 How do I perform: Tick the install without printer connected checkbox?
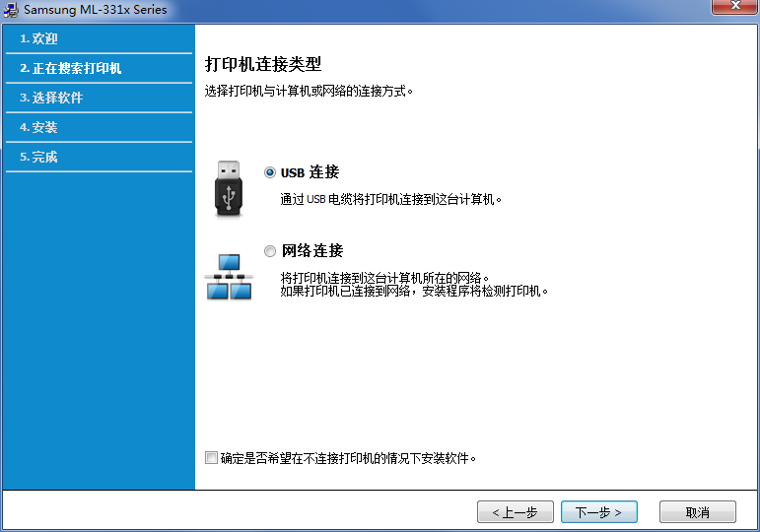tap(211, 457)
